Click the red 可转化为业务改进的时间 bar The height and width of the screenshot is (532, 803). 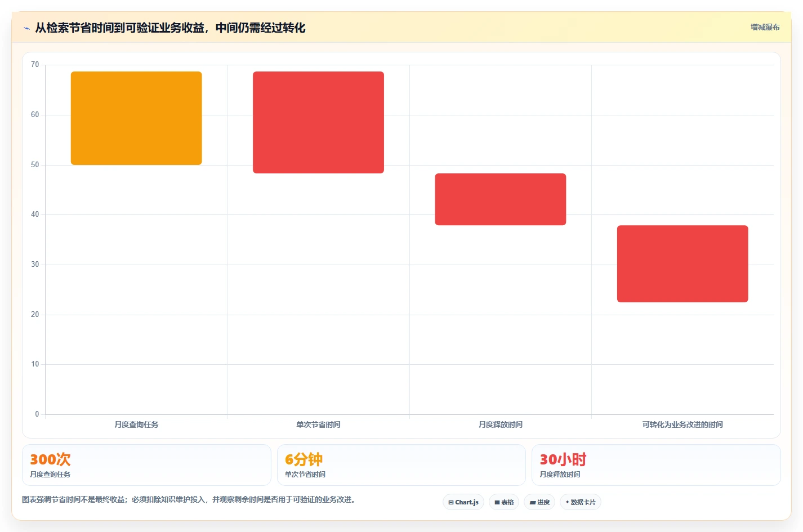click(x=682, y=264)
